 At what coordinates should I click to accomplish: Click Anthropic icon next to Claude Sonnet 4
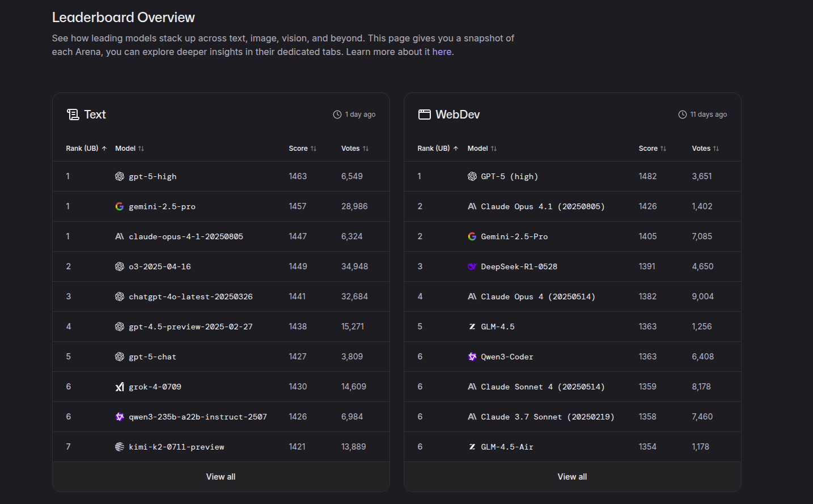coord(472,387)
